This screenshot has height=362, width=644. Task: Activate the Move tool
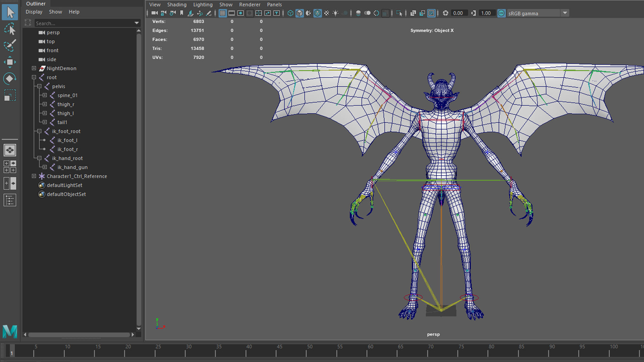(x=10, y=62)
